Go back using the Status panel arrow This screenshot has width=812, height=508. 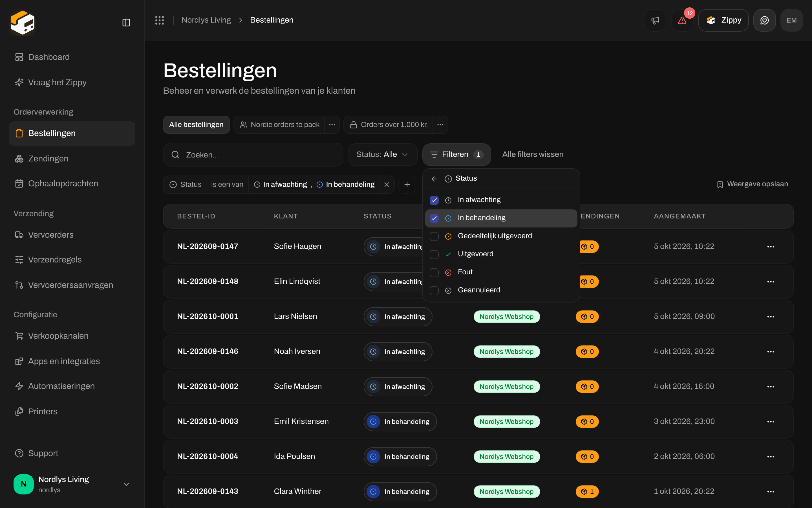tap(434, 179)
